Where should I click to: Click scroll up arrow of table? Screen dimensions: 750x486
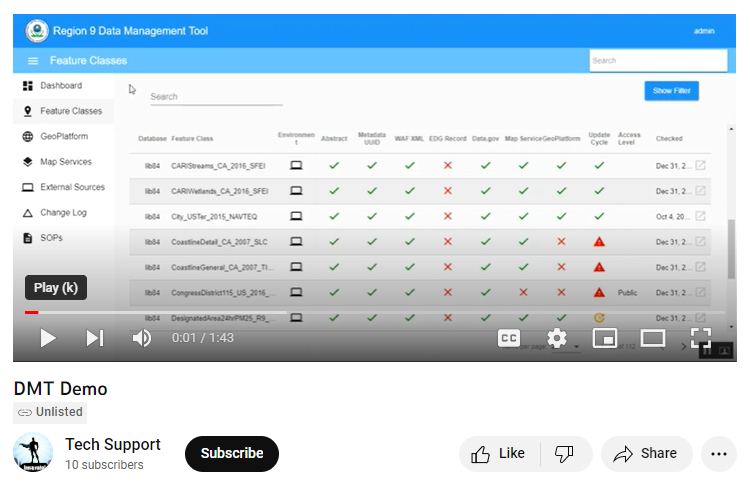731,129
